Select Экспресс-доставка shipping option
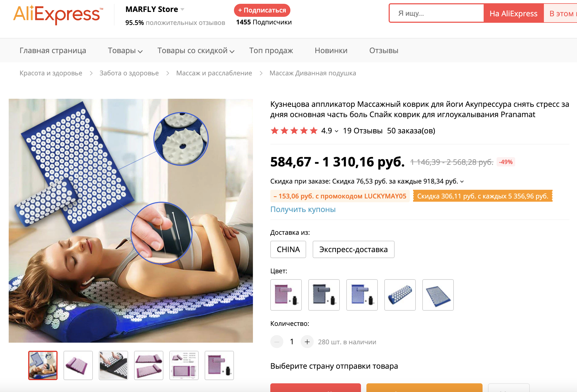 [x=353, y=249]
